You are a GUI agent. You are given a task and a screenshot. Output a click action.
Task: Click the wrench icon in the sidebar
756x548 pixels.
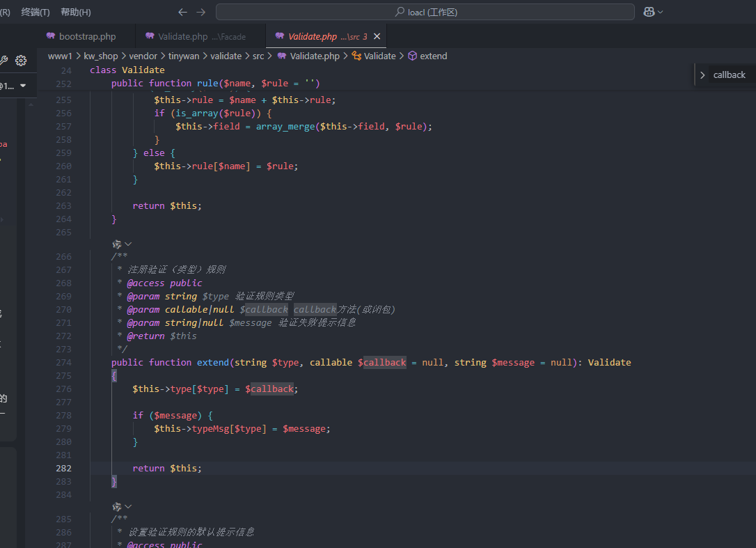click(3, 61)
